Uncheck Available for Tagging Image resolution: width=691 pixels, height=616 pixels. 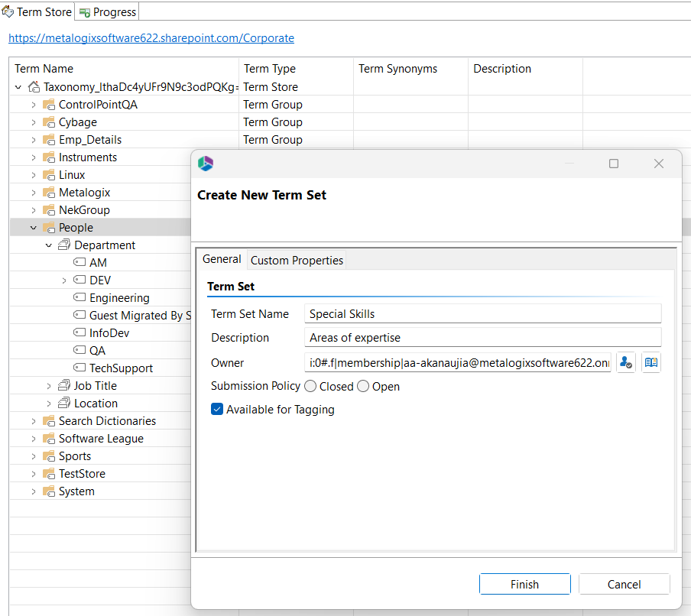point(218,410)
